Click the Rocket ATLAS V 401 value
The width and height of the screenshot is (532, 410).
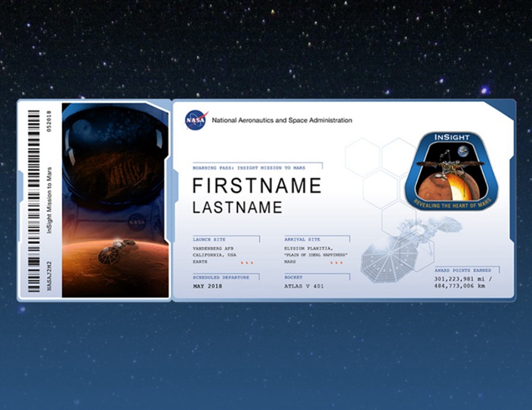pos(304,286)
